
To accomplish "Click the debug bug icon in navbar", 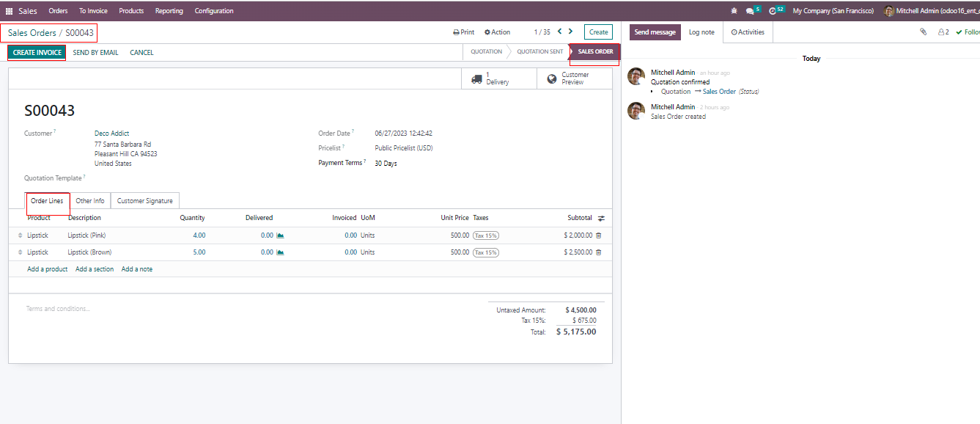I will coord(734,11).
